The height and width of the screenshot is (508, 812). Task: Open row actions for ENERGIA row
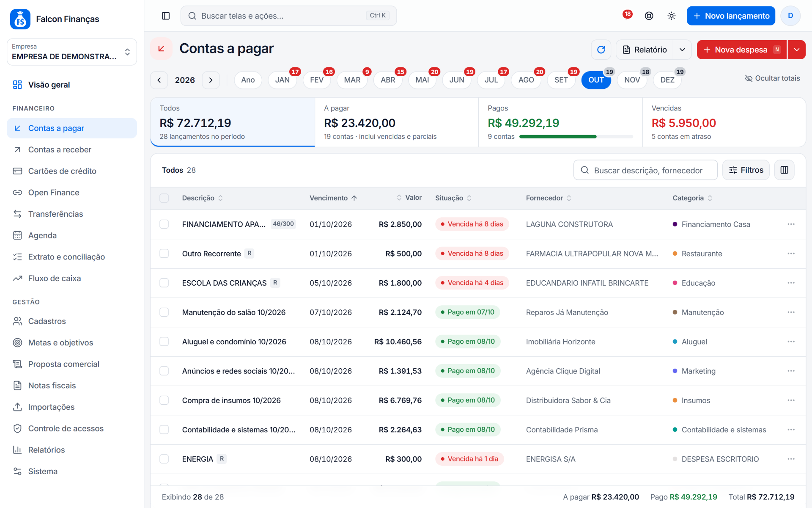click(791, 459)
